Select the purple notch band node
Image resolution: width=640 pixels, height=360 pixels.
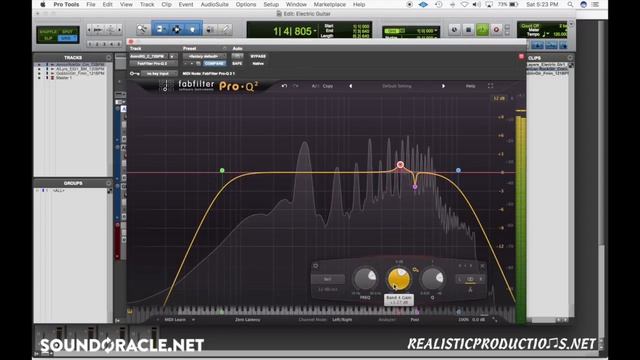[415, 187]
